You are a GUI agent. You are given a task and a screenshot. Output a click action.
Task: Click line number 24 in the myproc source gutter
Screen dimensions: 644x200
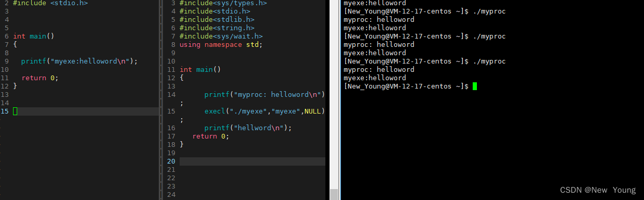click(171, 195)
